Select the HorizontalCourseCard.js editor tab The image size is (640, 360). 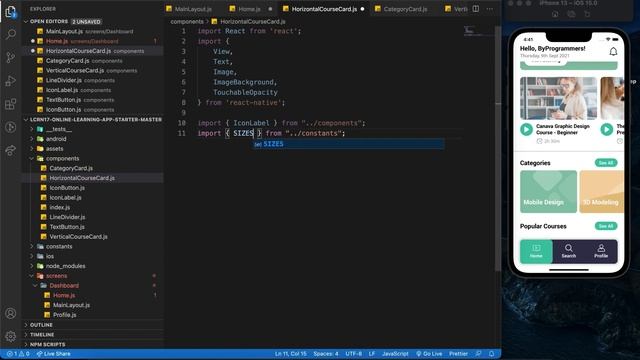point(324,9)
